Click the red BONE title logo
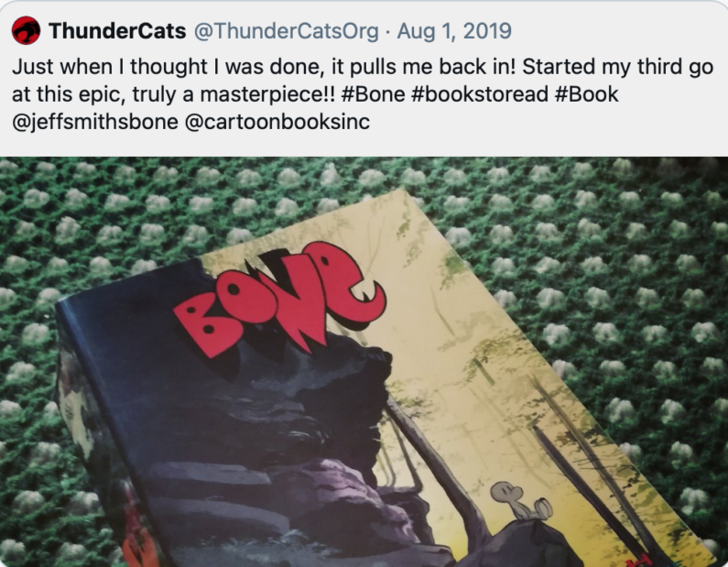The width and height of the screenshot is (728, 567). coord(280,300)
